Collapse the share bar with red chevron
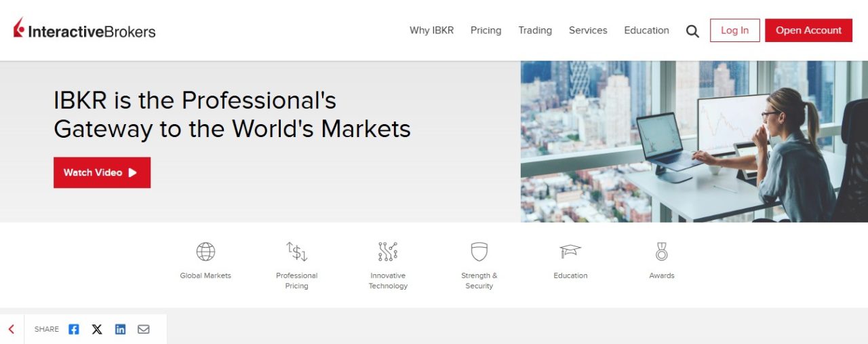The image size is (868, 344). (x=12, y=329)
